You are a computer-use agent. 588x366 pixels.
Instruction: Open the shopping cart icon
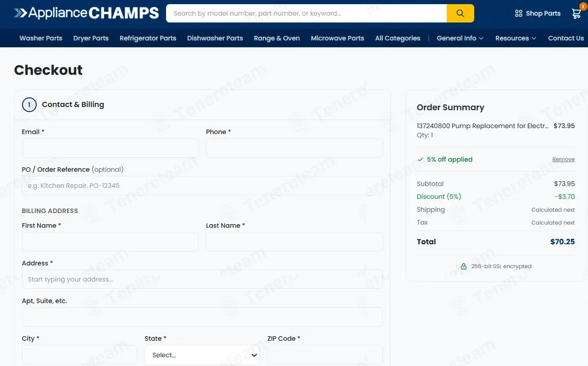coord(577,13)
